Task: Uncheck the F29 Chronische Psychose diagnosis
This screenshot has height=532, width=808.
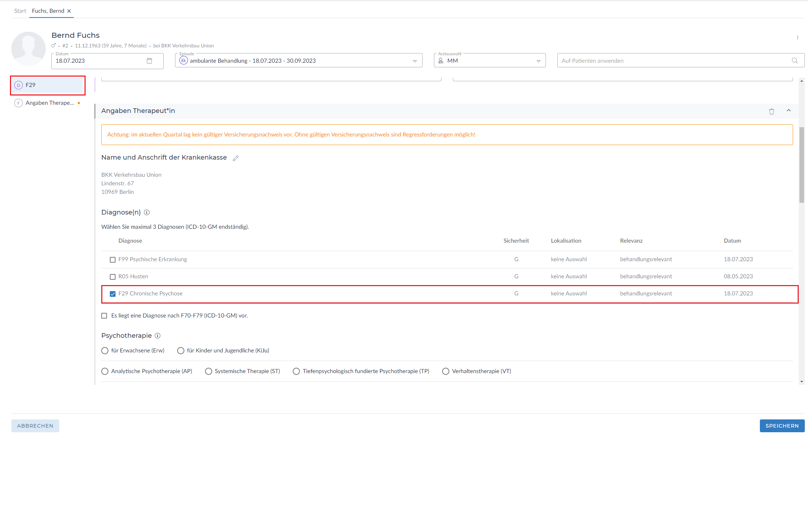Action: coord(113,294)
